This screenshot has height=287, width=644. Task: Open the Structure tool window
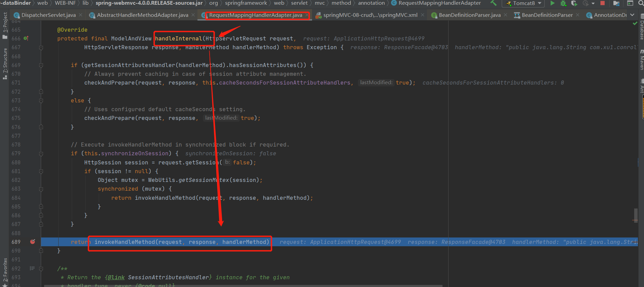click(x=5, y=63)
